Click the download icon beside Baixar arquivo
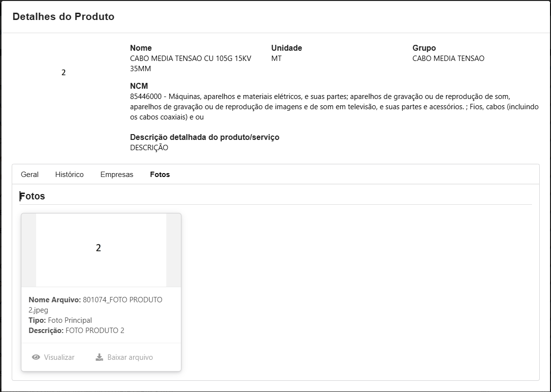This screenshot has width=551, height=392. coord(99,357)
